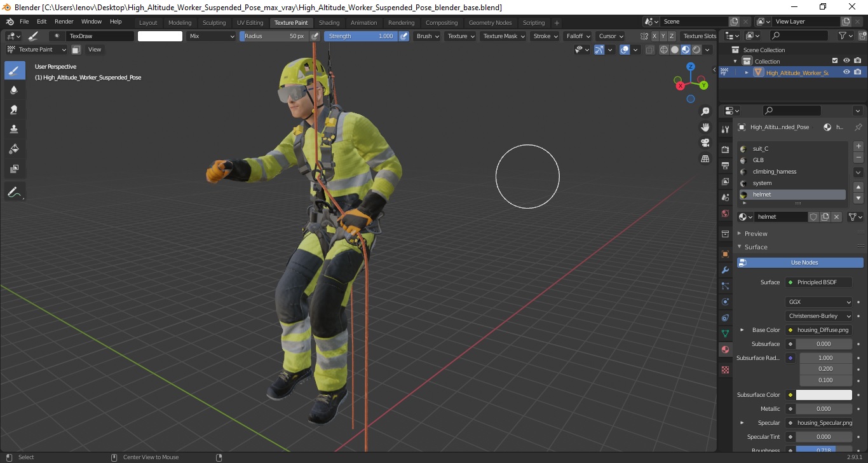The image size is (868, 463).
Task: Select the Clone tool
Action: click(15, 129)
